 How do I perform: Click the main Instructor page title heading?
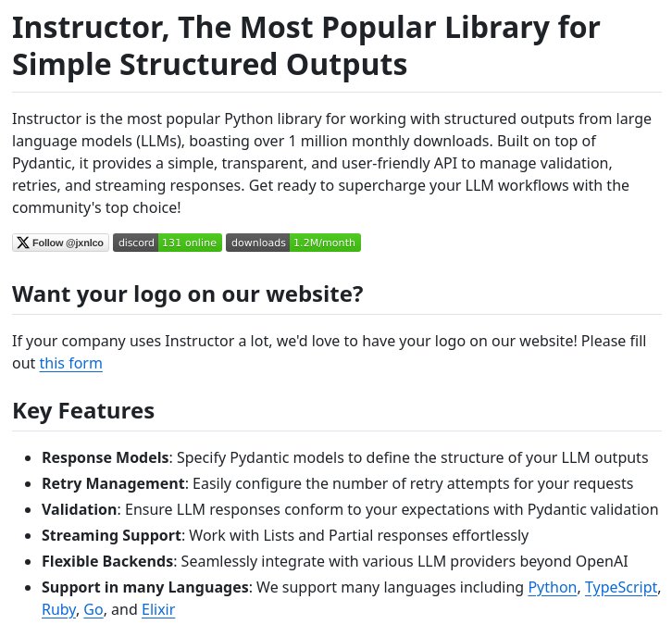(305, 46)
